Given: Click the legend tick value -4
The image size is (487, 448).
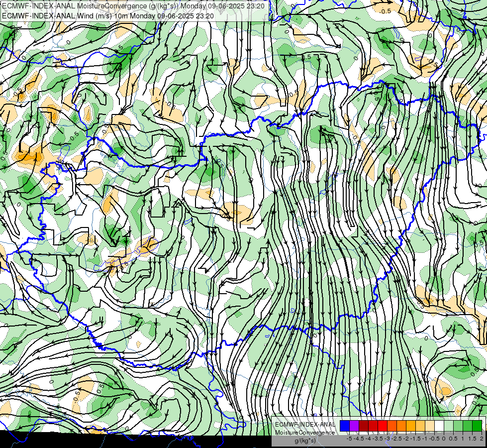Looking at the screenshot, I should pyautogui.click(x=368, y=439).
